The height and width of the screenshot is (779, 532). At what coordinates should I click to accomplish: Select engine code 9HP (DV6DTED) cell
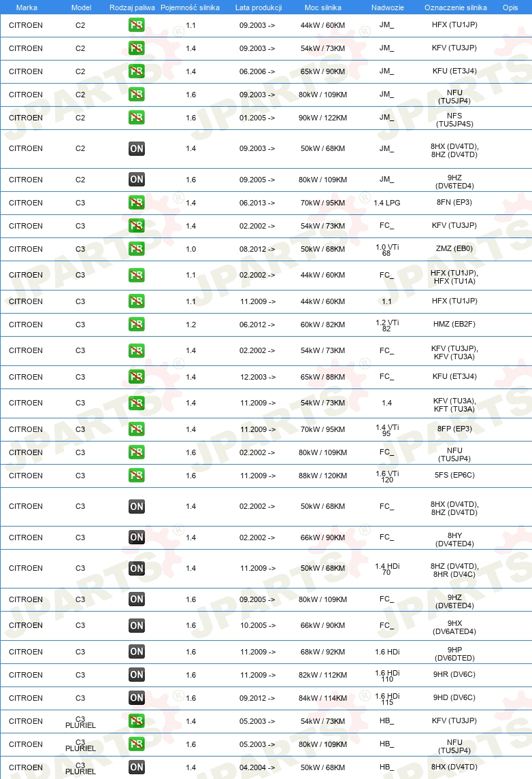[x=454, y=654]
